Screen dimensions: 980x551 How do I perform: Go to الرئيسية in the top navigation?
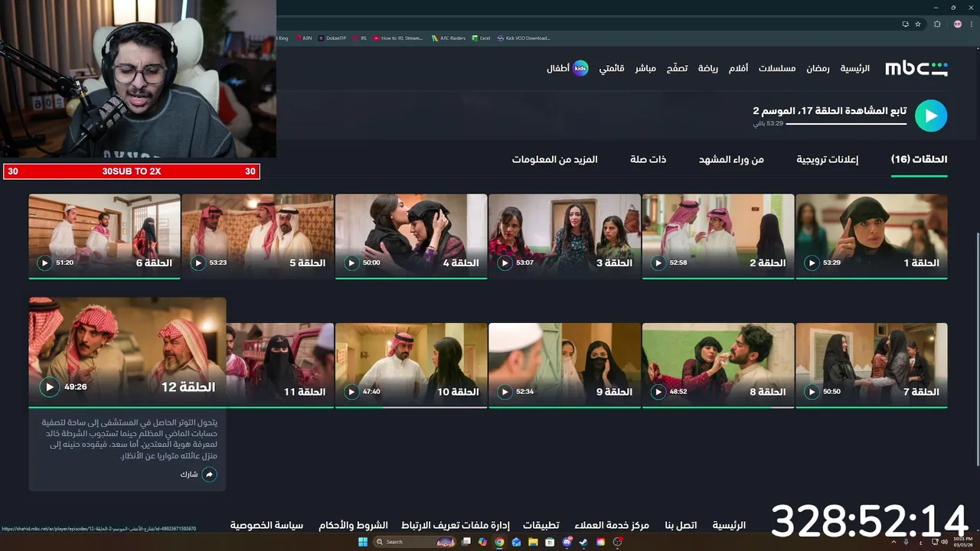[855, 68]
